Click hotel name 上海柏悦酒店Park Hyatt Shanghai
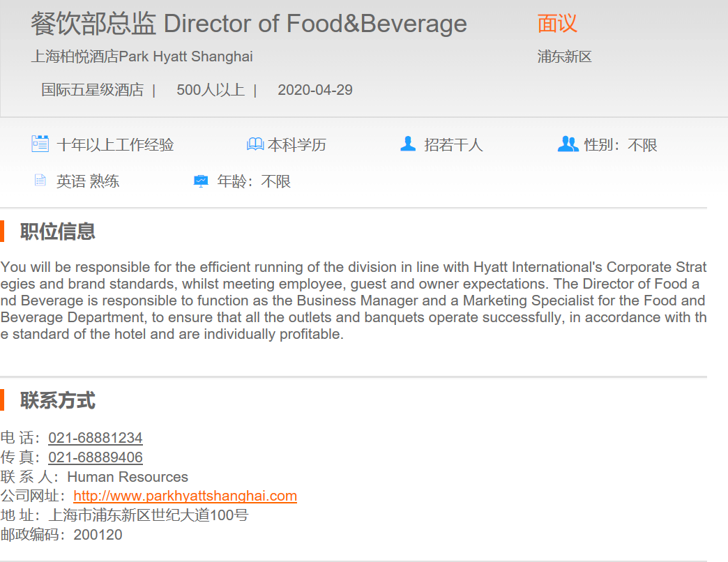This screenshot has width=728, height=562. [142, 56]
